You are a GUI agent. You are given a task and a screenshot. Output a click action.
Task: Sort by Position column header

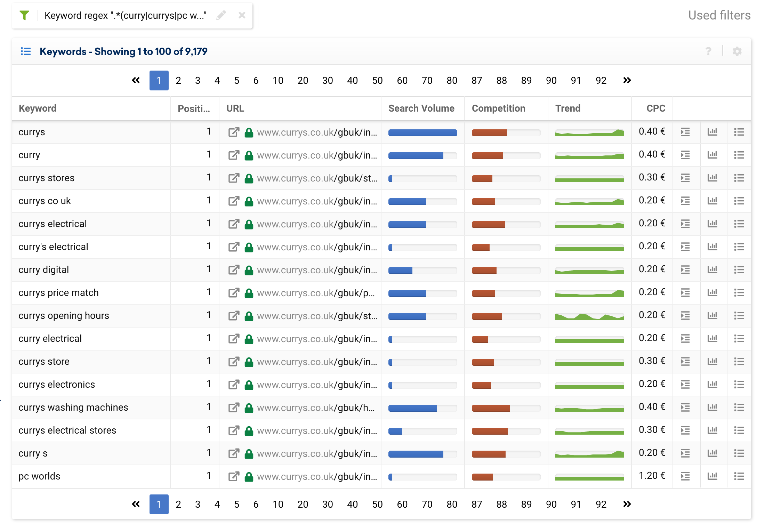(194, 108)
